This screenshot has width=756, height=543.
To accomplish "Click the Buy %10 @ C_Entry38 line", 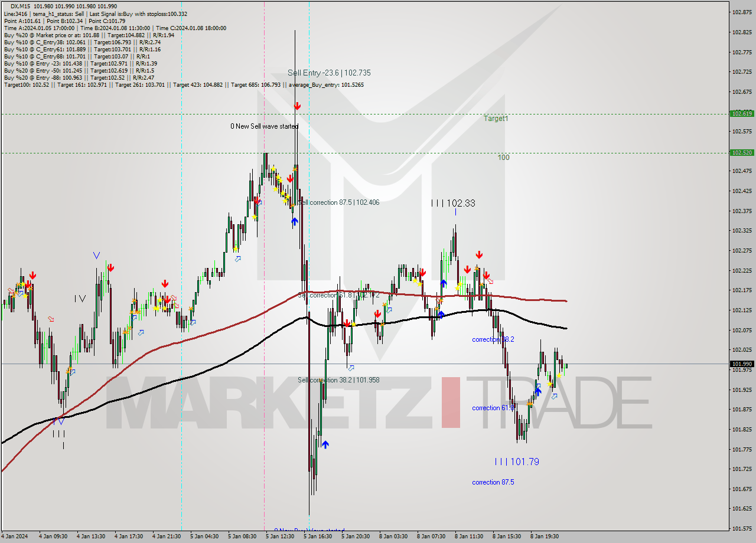I will point(82,42).
